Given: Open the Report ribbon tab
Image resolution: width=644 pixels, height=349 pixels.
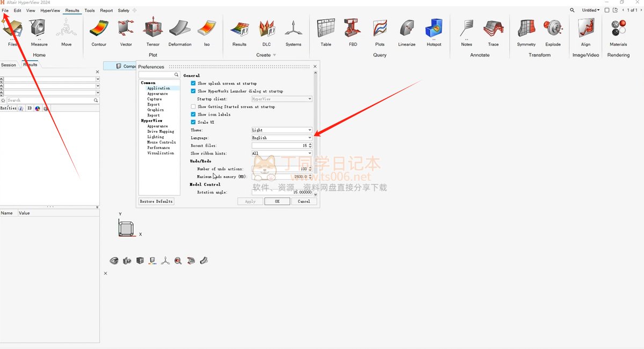Looking at the screenshot, I should tap(106, 11).
